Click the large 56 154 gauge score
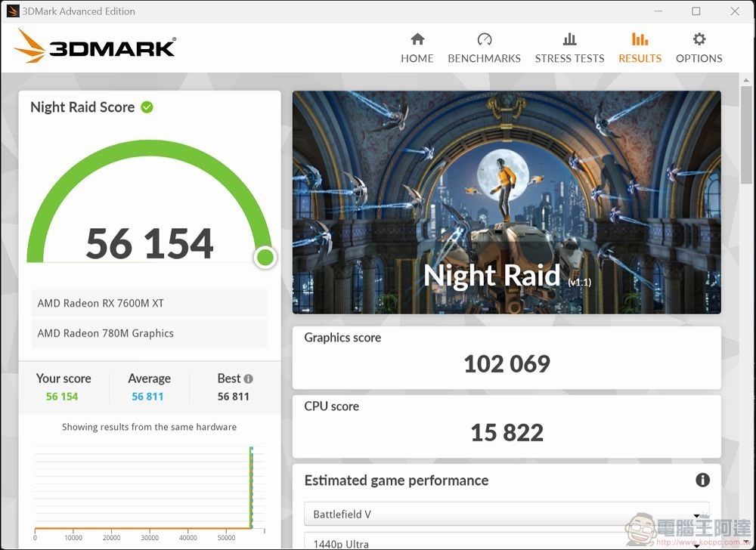The image size is (756, 550). click(150, 243)
